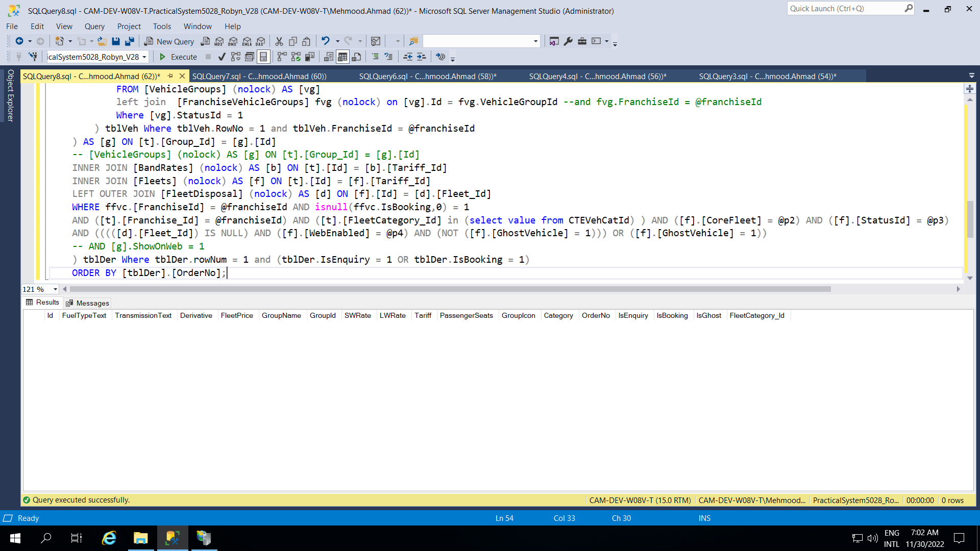Image resolution: width=980 pixels, height=551 pixels.
Task: Expand the open tabs overflow dropdown
Action: click(971, 76)
